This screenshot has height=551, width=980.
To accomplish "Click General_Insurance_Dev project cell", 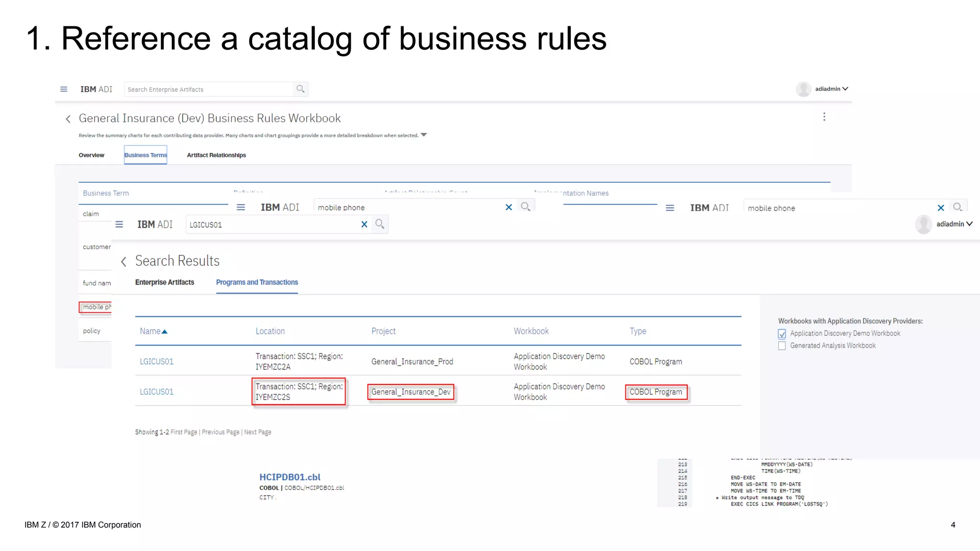I will 411,392.
